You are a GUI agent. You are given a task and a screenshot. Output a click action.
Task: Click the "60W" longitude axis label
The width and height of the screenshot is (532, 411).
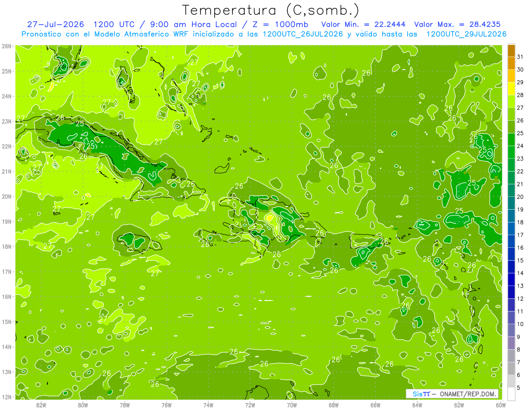click(501, 404)
